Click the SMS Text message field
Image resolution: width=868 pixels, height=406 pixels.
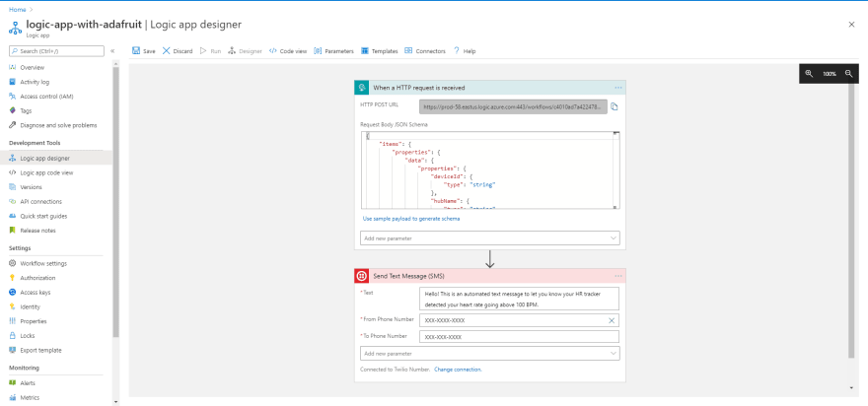(x=519, y=299)
